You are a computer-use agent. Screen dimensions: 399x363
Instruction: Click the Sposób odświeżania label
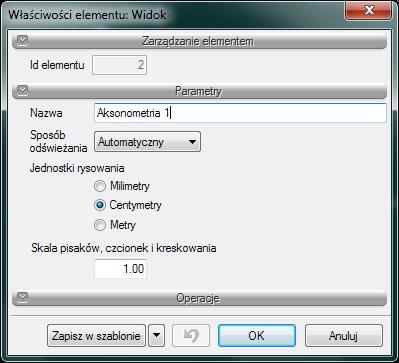[x=58, y=141]
